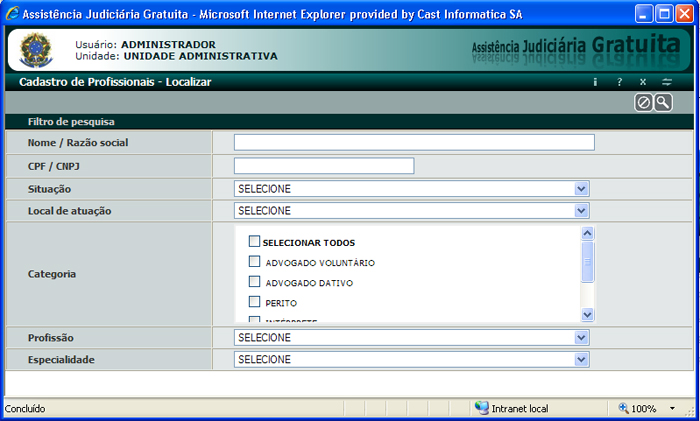Screen dimensions: 700x421
Task: Click the category list scroll down arrow
Action: point(587,315)
